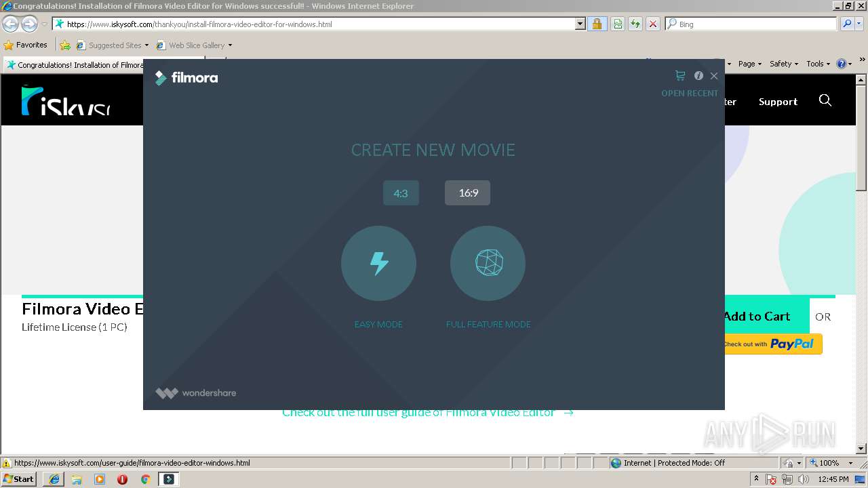Open Opera taskbar icon
This screenshot has width=868, height=488.
tap(122, 479)
